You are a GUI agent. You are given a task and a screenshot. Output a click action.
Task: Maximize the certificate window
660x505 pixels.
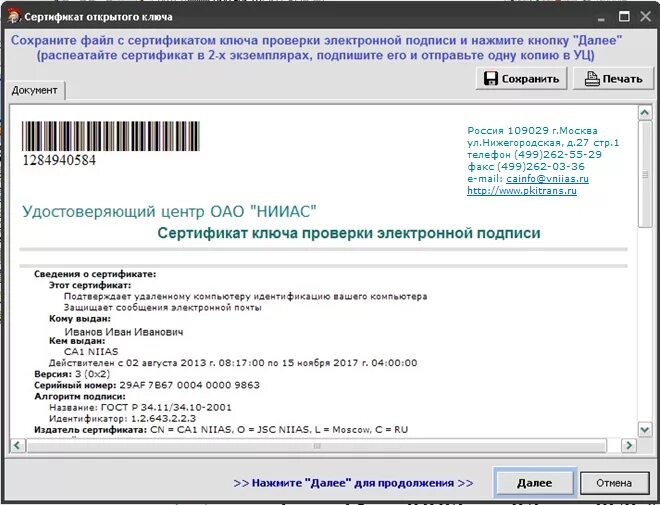(x=624, y=17)
